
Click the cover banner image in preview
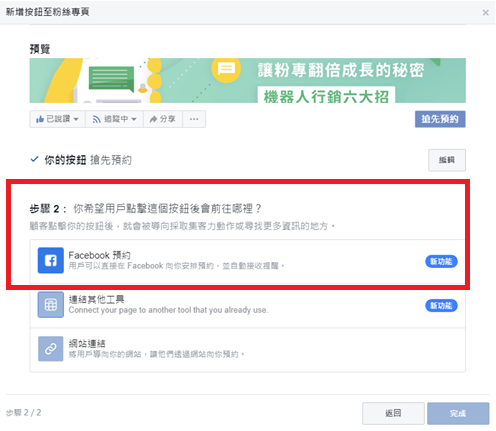coord(247,80)
